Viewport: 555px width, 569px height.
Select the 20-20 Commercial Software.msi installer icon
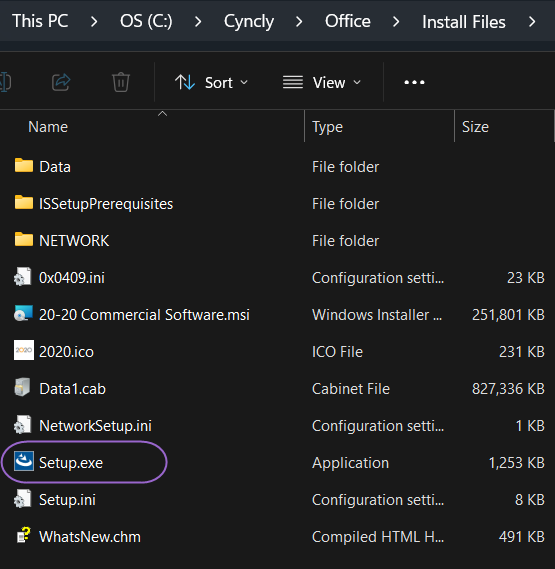[23, 314]
